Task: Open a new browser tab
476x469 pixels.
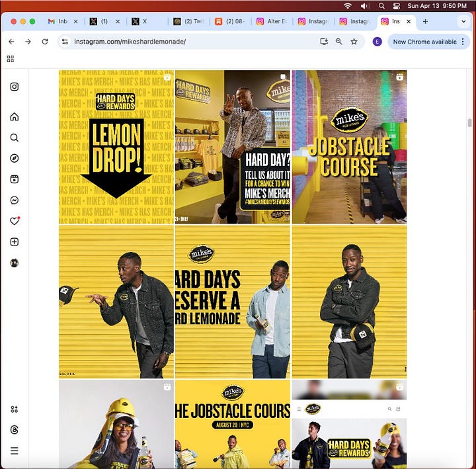Action: tap(425, 21)
